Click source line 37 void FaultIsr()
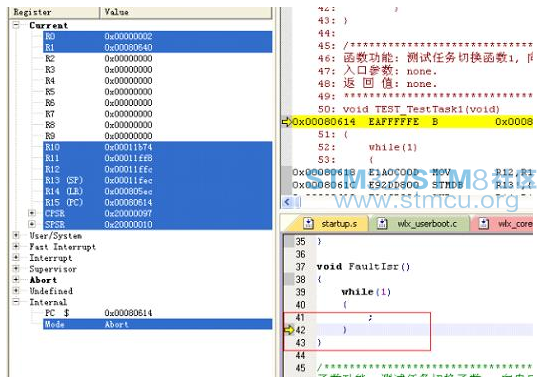The height and width of the screenshot is (384, 538). tap(363, 267)
